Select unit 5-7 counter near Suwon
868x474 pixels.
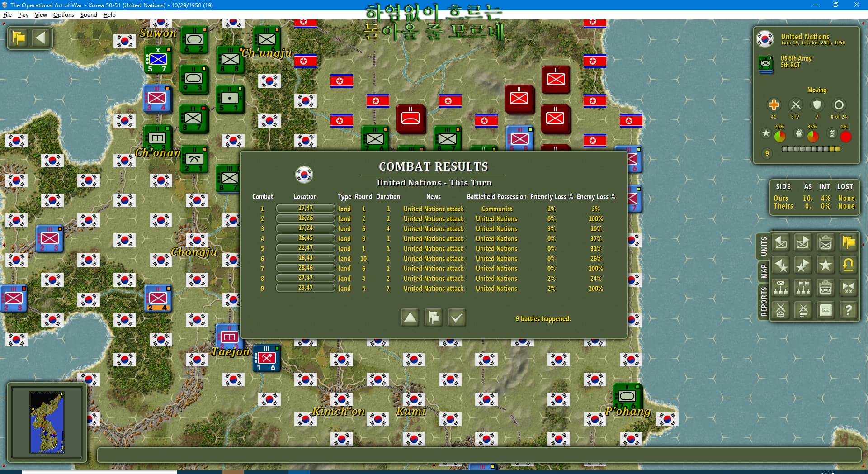(158, 60)
